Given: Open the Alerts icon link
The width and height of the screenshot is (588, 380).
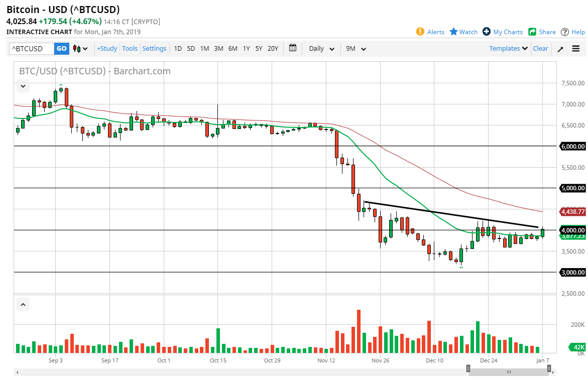Looking at the screenshot, I should pos(420,32).
